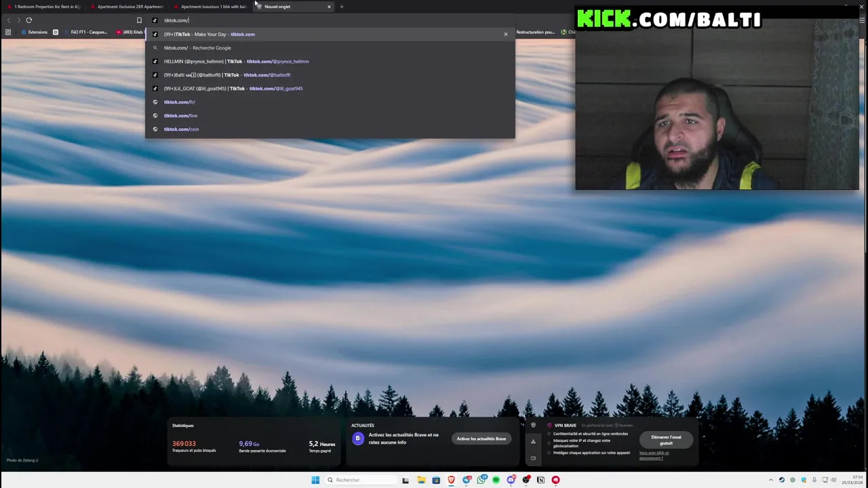Open the Vous avez déjà un abonnement link
Screen dimensions: 868x488
pyautogui.click(x=654, y=455)
